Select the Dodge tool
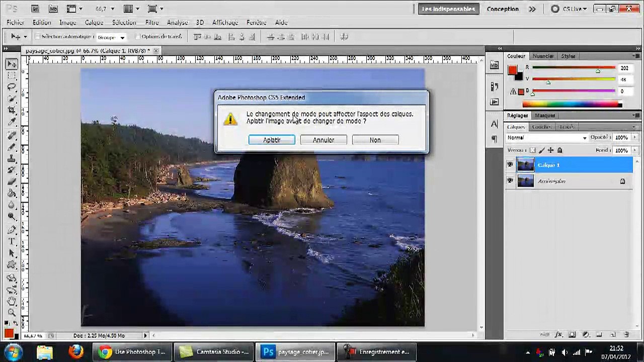Screen dimensions: 644x362 coord(12,216)
